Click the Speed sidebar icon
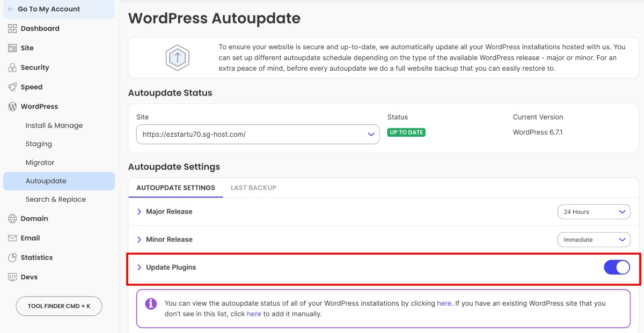The width and height of the screenshot is (644, 333). 12,86
